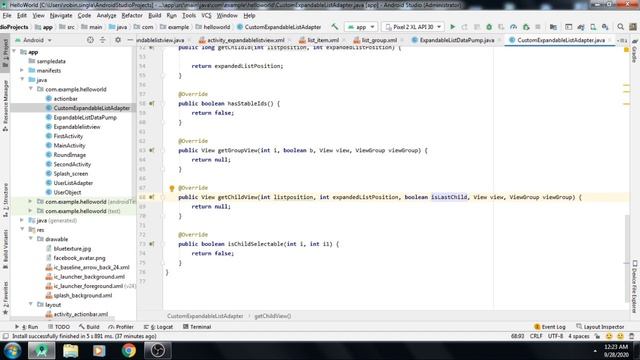Expand the manifests folder
The width and height of the screenshot is (640, 360).
pos(22,70)
